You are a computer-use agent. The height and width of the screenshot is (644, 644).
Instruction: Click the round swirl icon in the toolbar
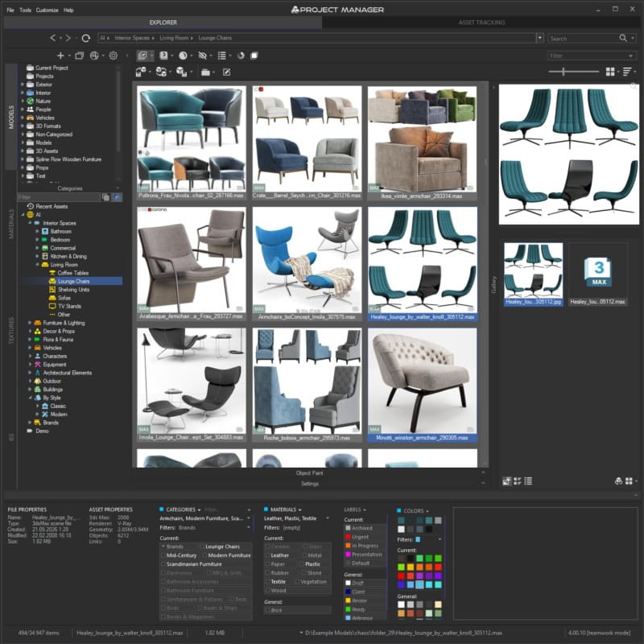pyautogui.click(x=241, y=56)
